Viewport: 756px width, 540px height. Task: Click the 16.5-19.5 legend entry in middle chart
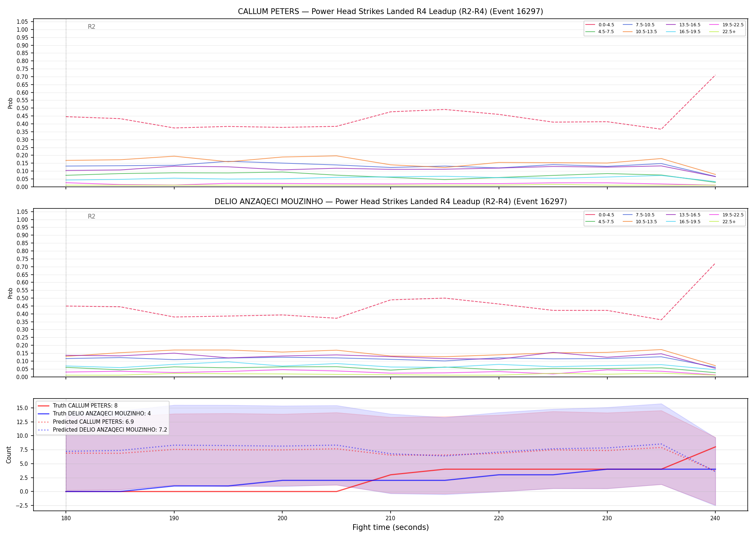[x=684, y=222]
